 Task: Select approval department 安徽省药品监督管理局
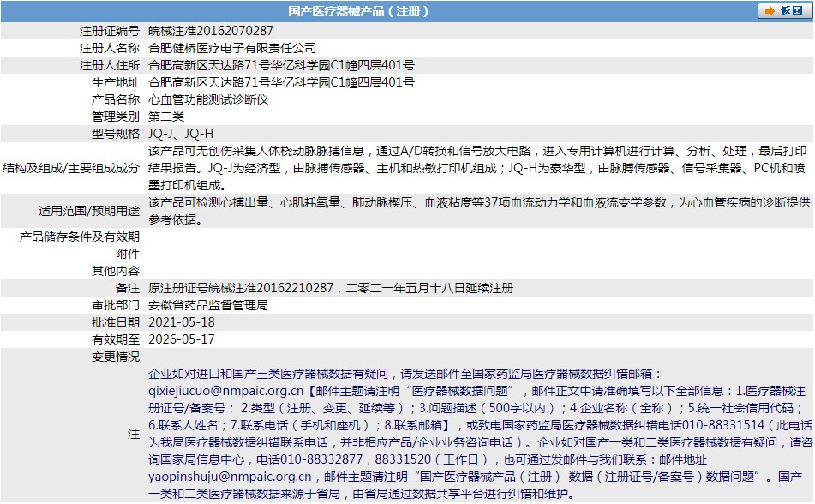pyautogui.click(x=208, y=305)
